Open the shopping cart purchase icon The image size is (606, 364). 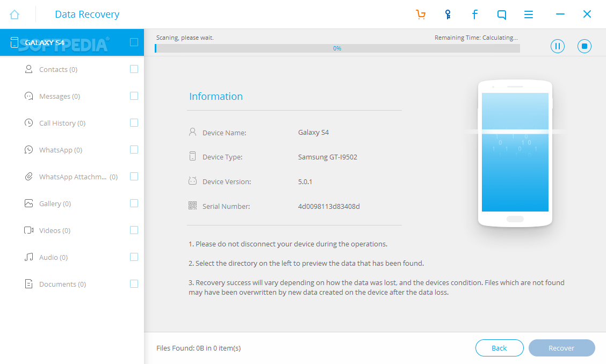pos(421,14)
